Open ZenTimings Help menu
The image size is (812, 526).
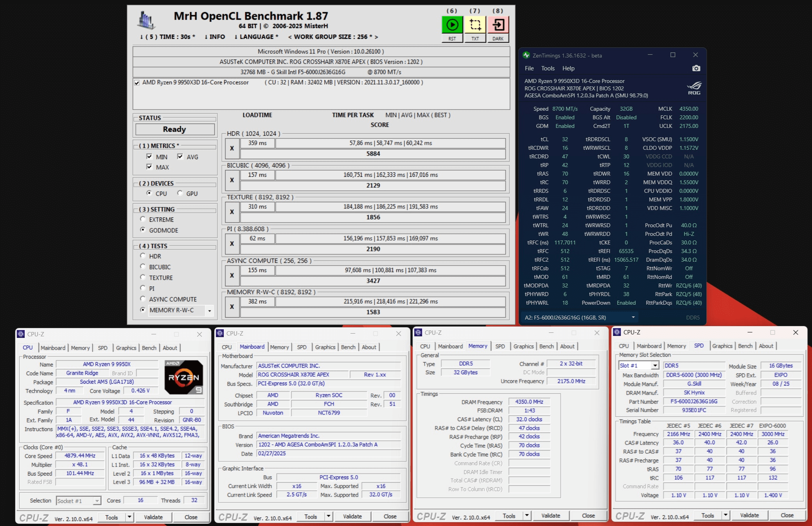point(568,68)
